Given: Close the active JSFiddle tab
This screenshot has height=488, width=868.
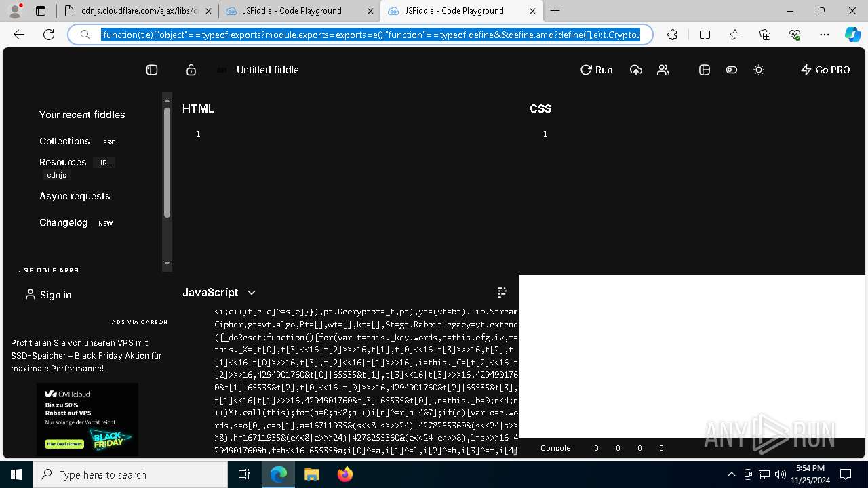Looking at the screenshot, I should click(x=532, y=11).
